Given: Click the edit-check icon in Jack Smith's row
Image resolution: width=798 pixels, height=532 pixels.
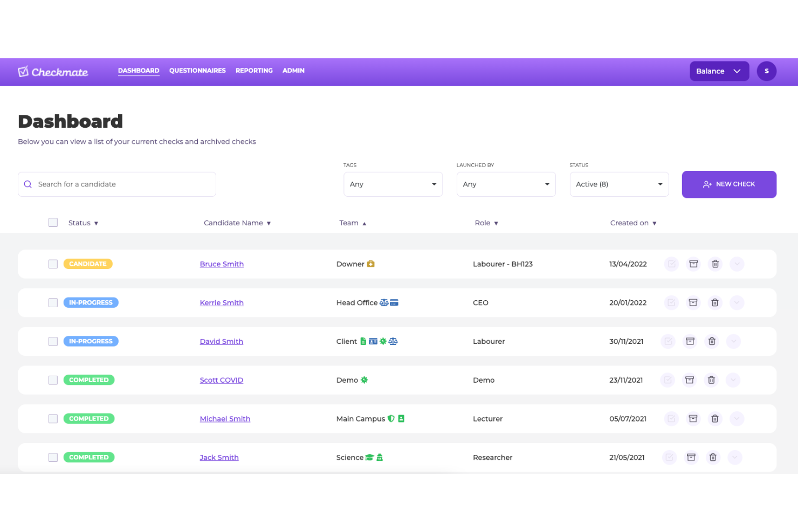Looking at the screenshot, I should [x=669, y=458].
